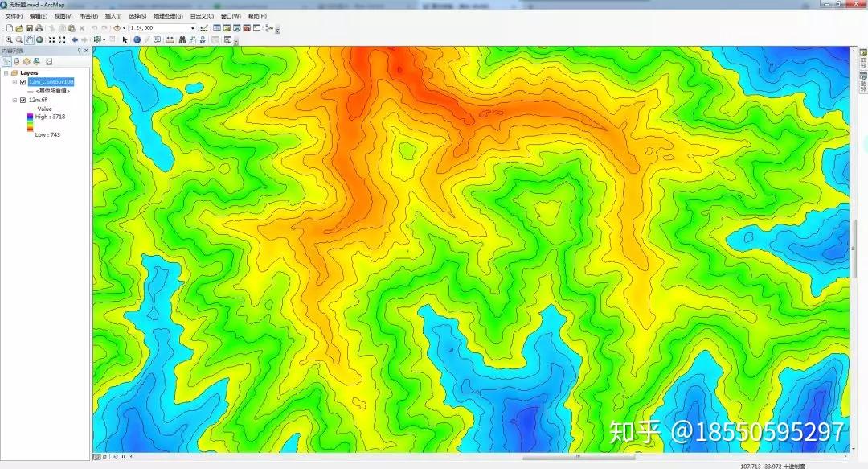
Task: Toggle the 12m.tif layer checkbox
Action: 23,100
